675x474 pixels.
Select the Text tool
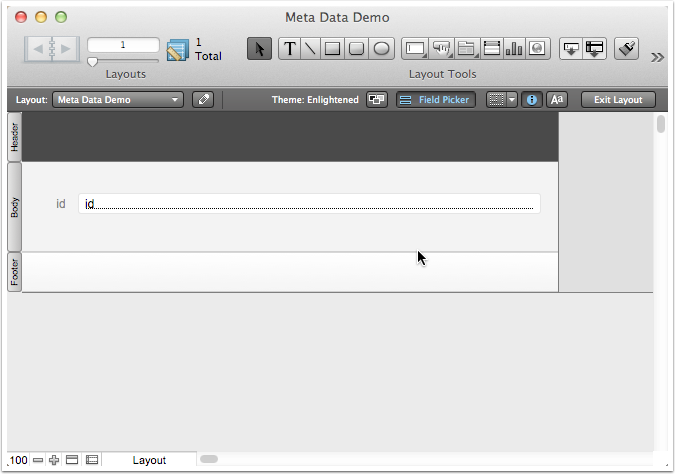click(x=290, y=49)
